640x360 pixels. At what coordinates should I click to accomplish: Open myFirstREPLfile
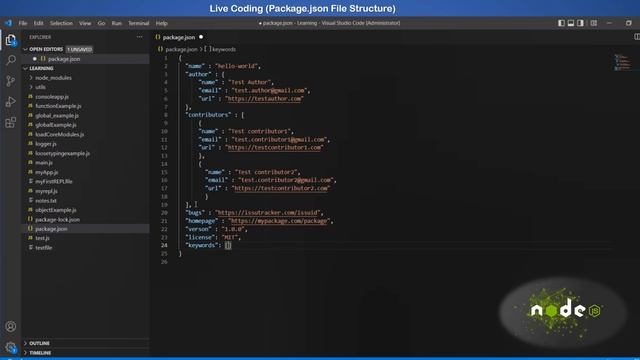(x=53, y=181)
